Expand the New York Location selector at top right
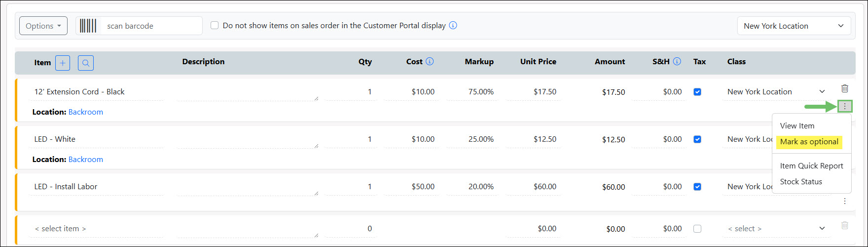This screenshot has height=247, width=868. [x=794, y=26]
